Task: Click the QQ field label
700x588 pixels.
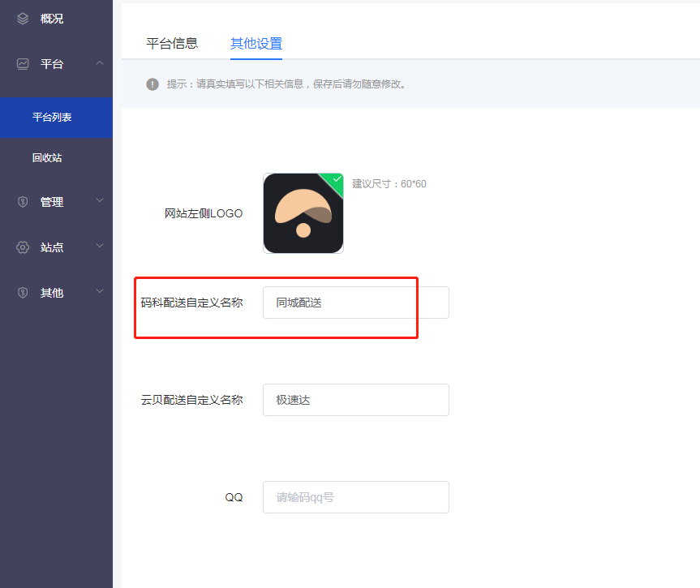Action: (x=234, y=497)
